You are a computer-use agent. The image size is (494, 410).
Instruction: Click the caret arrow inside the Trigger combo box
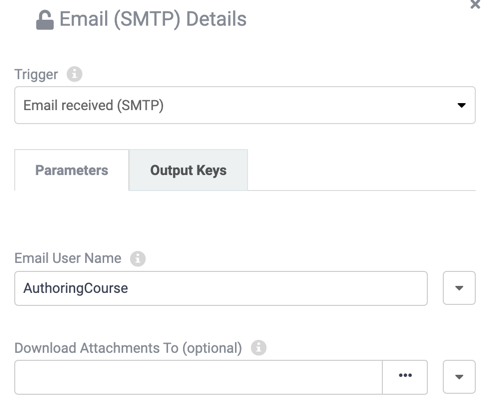pyautogui.click(x=461, y=105)
